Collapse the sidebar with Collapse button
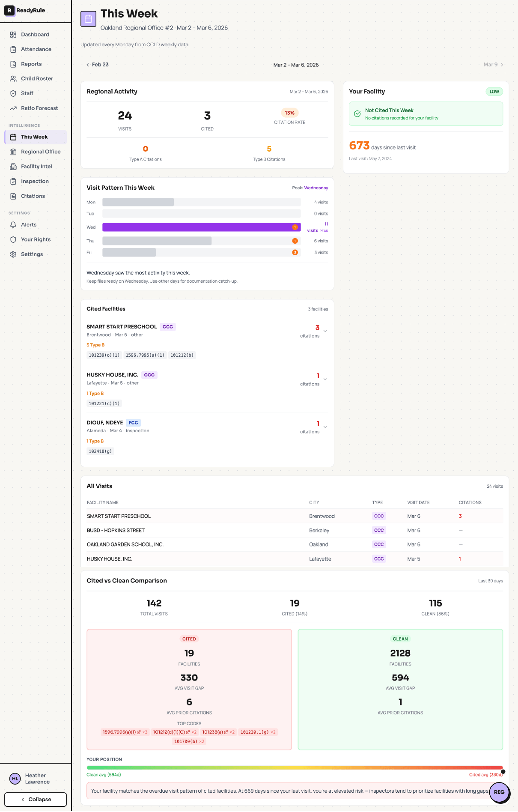Image resolution: width=518 pixels, height=812 pixels. 36,800
